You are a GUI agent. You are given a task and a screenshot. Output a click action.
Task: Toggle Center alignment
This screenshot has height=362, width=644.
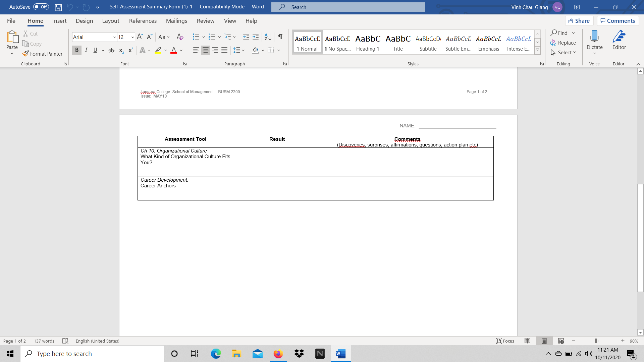click(206, 50)
